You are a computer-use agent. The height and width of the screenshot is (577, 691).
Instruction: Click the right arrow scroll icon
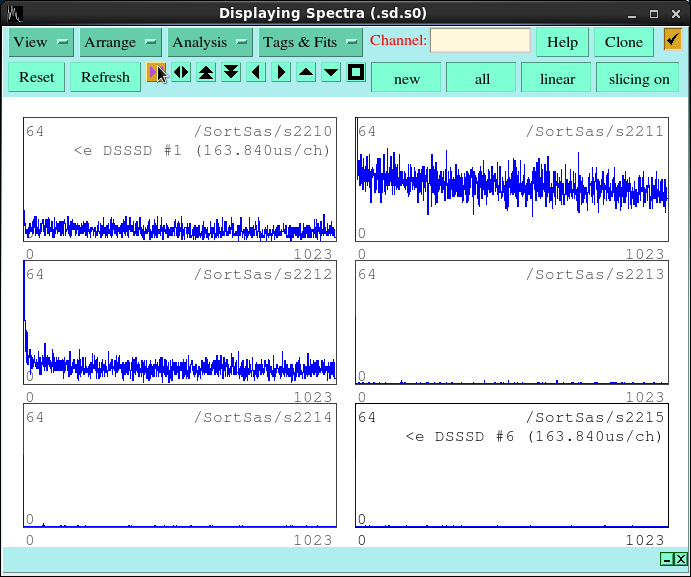pyautogui.click(x=281, y=72)
